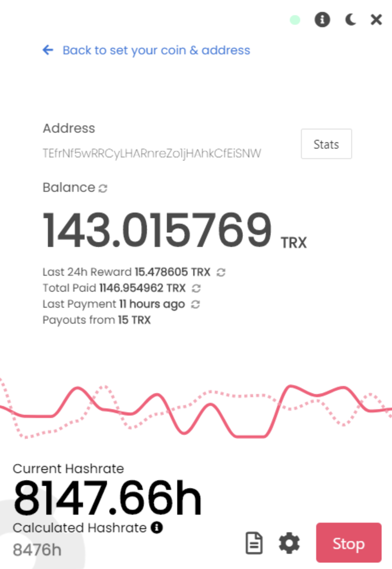
Task: Click the TRX currency label beside balance
Action: point(293,243)
